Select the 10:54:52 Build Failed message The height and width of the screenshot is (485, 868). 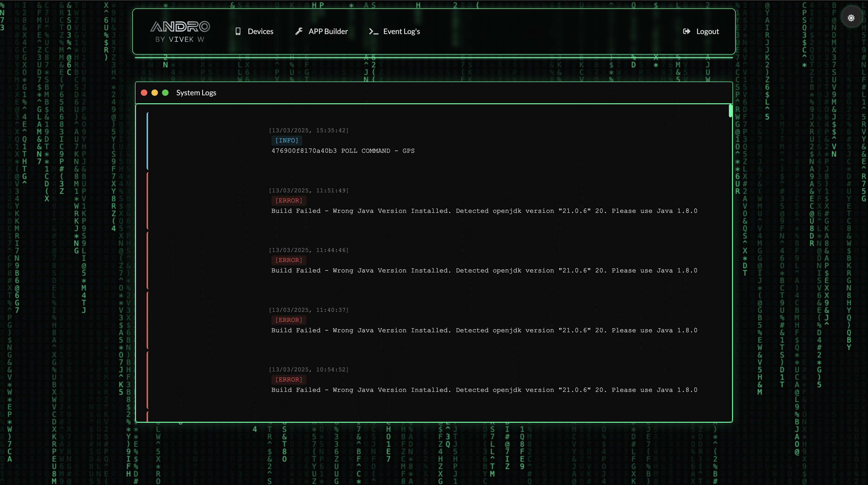pos(484,390)
